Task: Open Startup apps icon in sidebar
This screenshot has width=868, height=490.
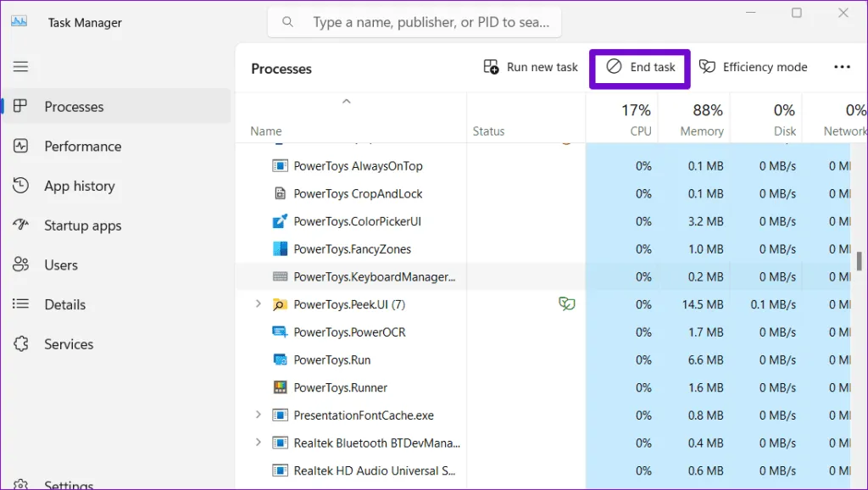Action: (x=21, y=226)
